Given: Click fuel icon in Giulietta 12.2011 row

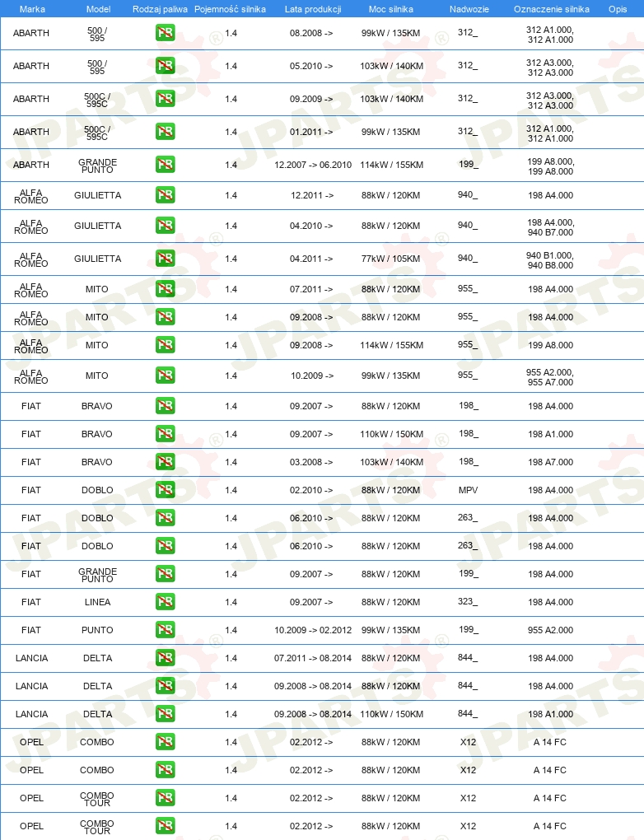Looking at the screenshot, I should pos(166,195).
